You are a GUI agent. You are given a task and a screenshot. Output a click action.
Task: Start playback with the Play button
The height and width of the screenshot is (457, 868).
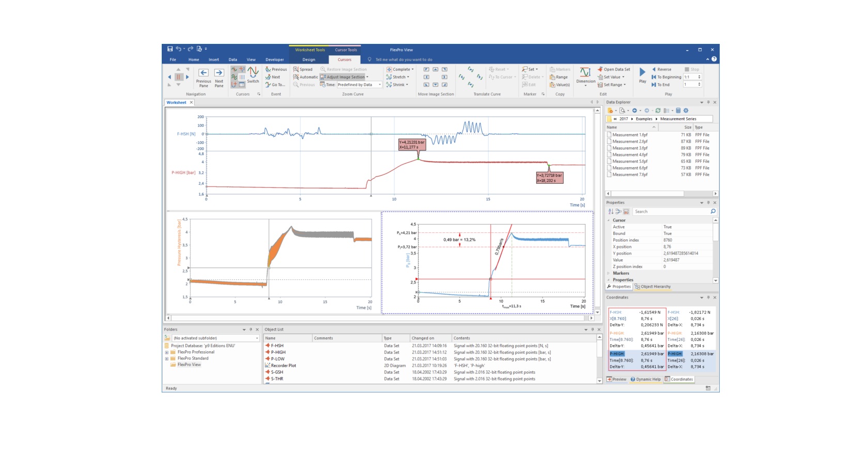(642, 75)
